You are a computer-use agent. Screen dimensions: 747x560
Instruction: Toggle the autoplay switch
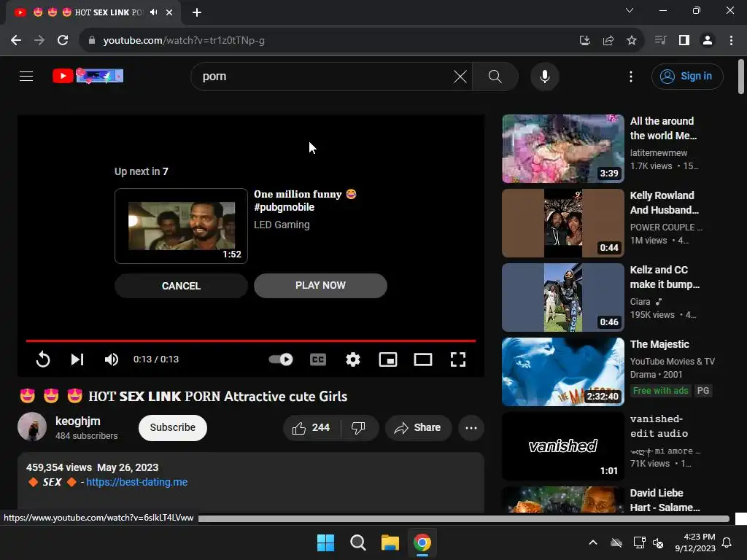tap(281, 359)
